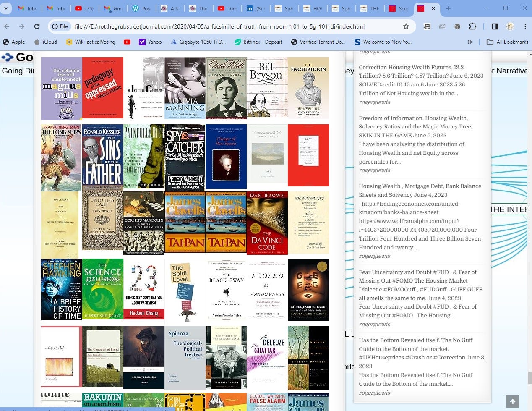Screen dimensions: 532x411
Task: Toggle the browser side panel
Action: point(495,26)
